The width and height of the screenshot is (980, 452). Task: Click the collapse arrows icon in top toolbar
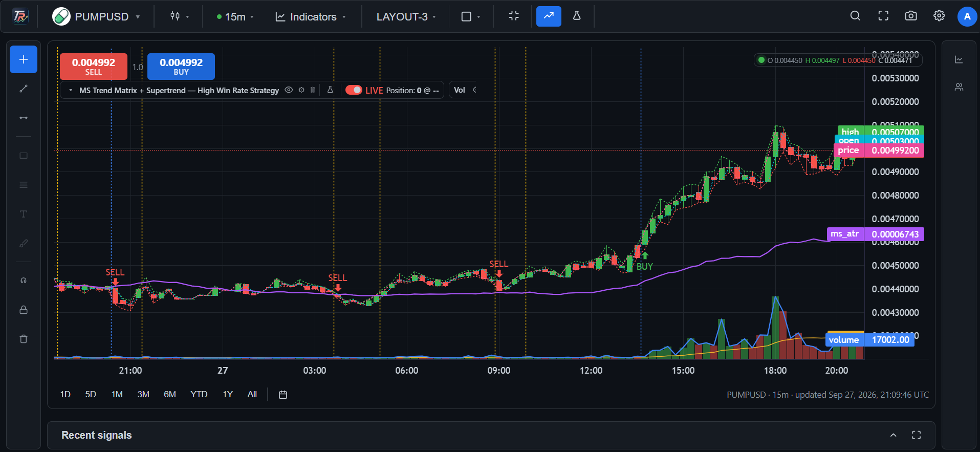pyautogui.click(x=514, y=16)
